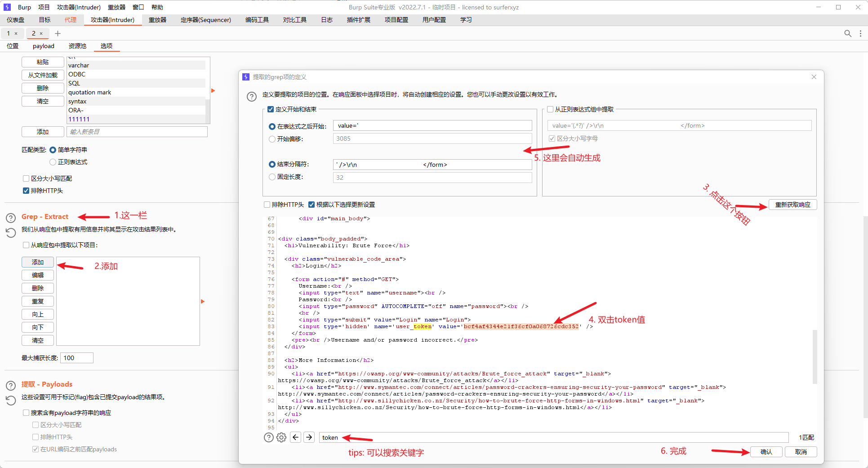Select 简单字符串 match type radio

(53, 150)
